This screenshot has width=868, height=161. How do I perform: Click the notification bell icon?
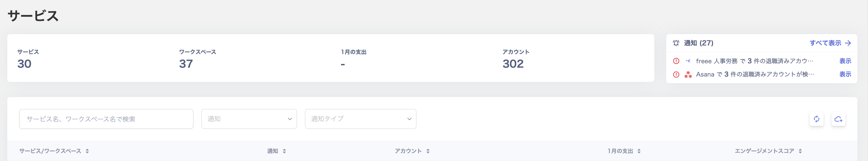pos(676,43)
